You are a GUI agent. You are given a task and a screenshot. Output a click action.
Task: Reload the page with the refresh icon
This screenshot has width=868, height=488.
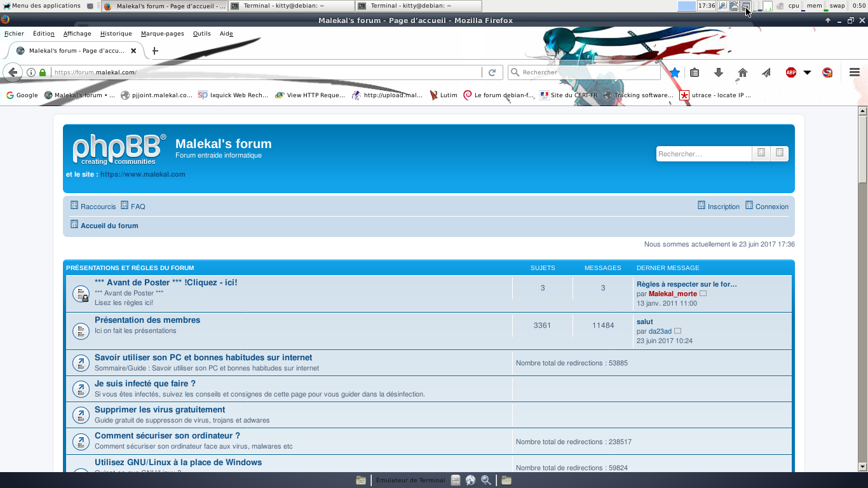pyautogui.click(x=492, y=72)
